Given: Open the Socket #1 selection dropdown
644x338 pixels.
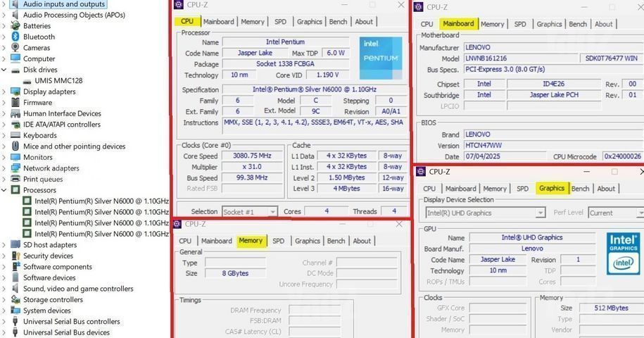Looking at the screenshot, I should point(272,211).
